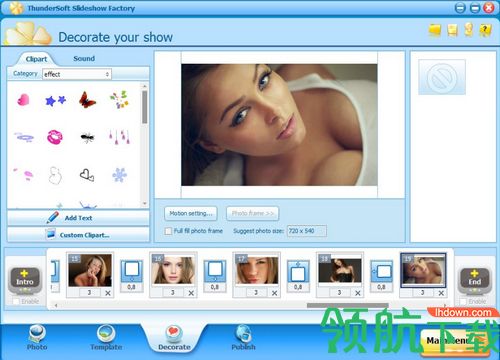Select slide 19 thumbnail
The width and height of the screenshot is (500, 360).
click(423, 270)
